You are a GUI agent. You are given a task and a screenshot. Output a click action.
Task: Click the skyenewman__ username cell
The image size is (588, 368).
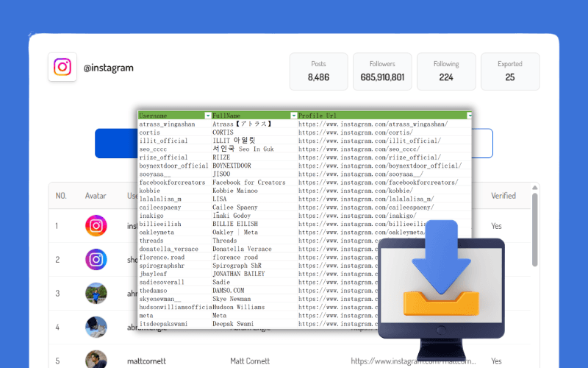[x=160, y=299]
